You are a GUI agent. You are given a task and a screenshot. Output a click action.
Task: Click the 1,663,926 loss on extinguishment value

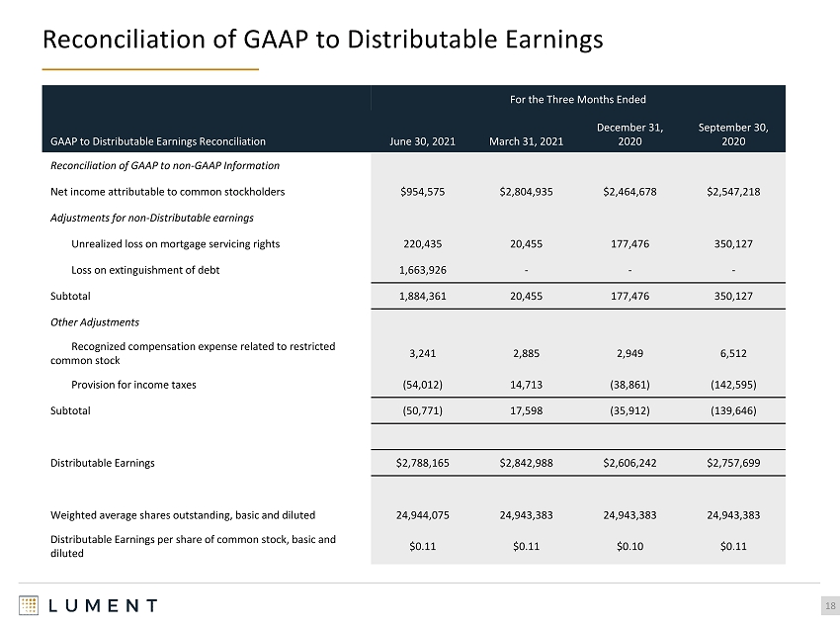pos(422,270)
